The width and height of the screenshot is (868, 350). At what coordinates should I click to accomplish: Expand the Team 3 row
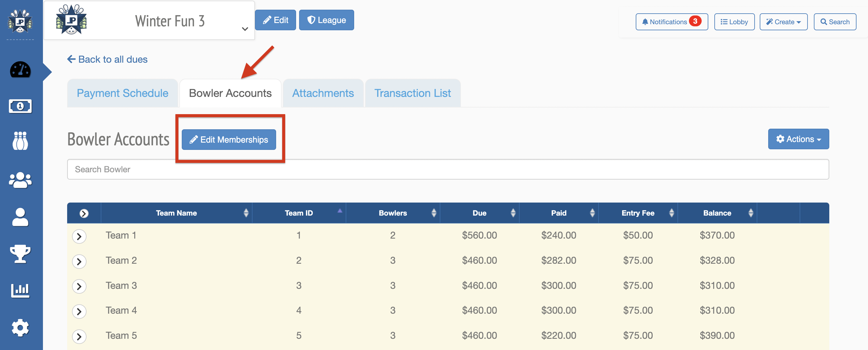point(79,286)
